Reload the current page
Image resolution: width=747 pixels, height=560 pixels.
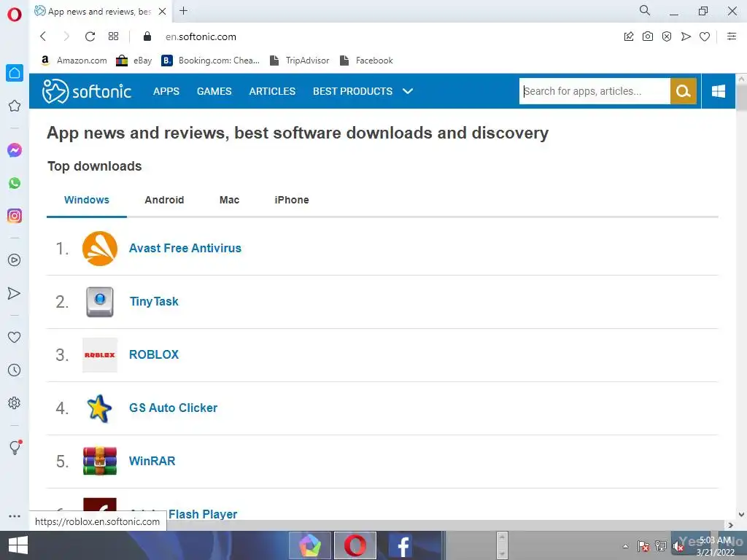coord(90,36)
